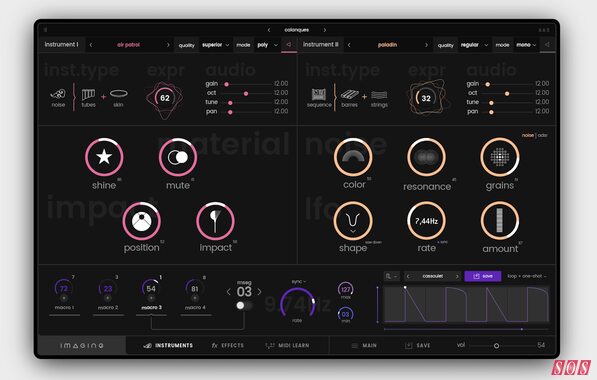597x380 pixels.
Task: Click the grains knob icon
Action: tap(500, 157)
